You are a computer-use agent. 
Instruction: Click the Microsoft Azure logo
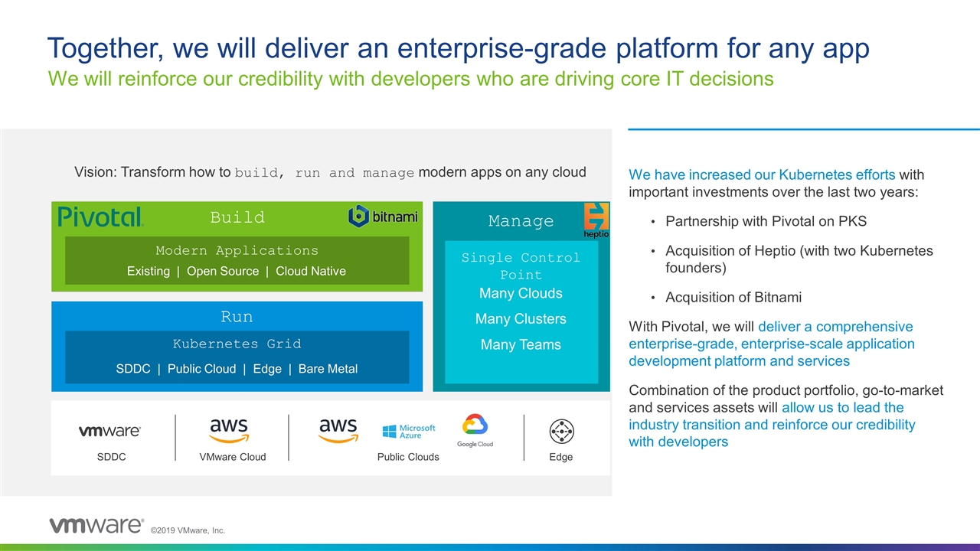[x=409, y=432]
